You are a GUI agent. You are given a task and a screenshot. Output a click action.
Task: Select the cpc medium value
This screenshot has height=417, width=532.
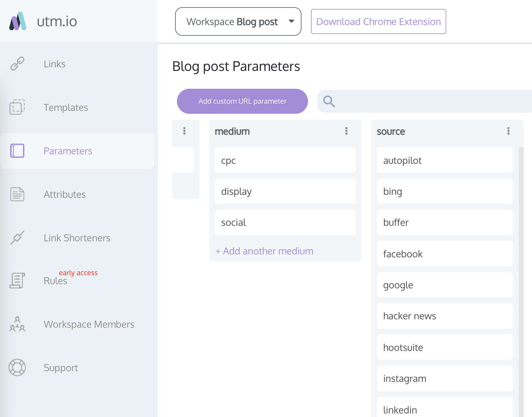click(x=285, y=160)
